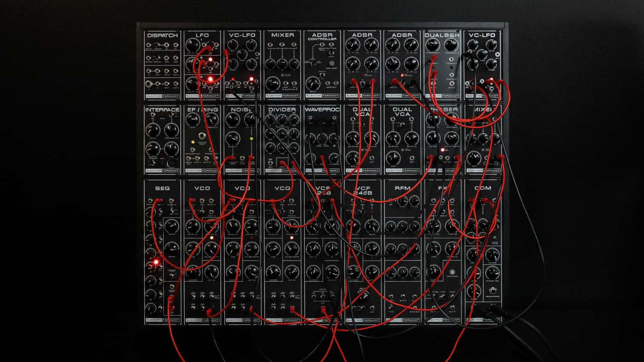The height and width of the screenshot is (362, 644).
Task: Click the headphones jack on COM module
Action: pos(492,290)
